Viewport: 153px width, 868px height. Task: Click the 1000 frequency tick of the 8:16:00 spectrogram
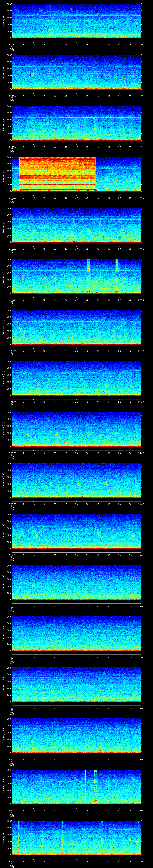[8, 107]
